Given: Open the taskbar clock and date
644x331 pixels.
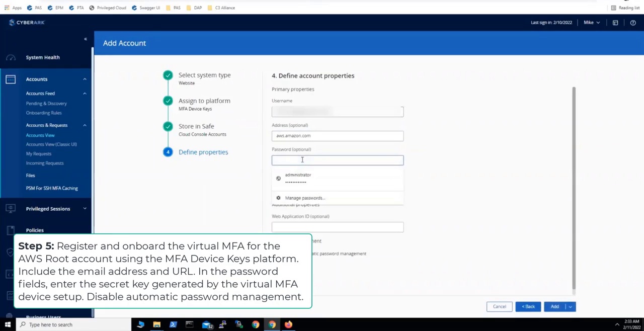Looking at the screenshot, I should point(632,324).
